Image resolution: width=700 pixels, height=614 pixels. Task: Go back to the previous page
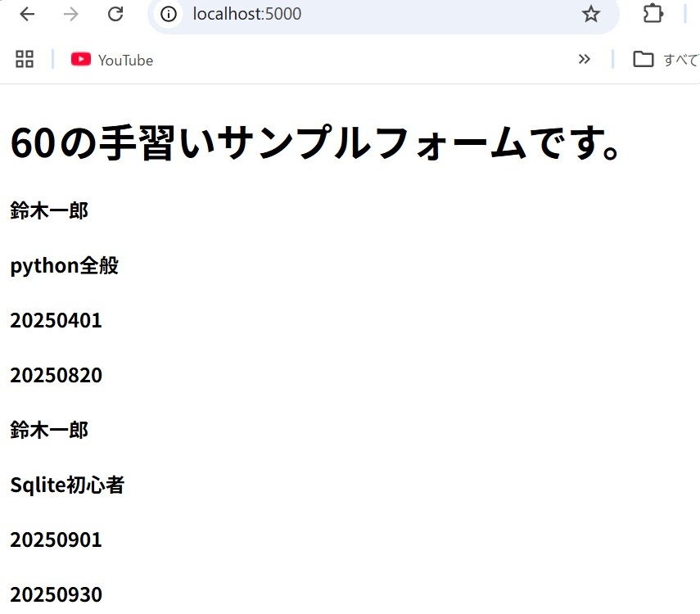(27, 14)
